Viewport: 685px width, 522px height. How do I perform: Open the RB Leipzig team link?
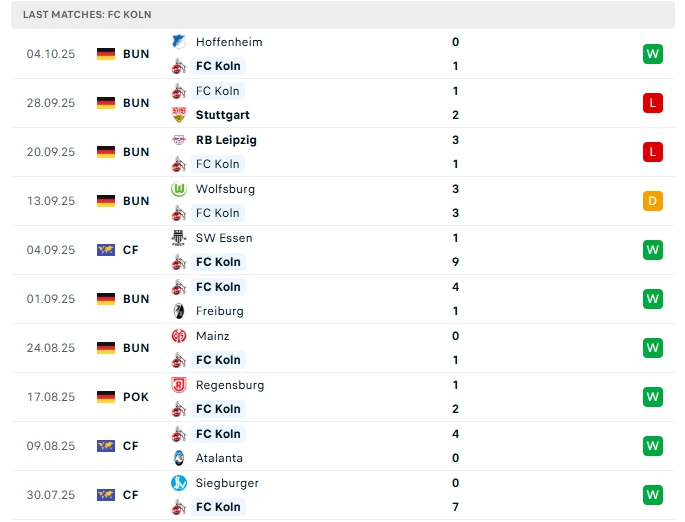click(x=226, y=140)
